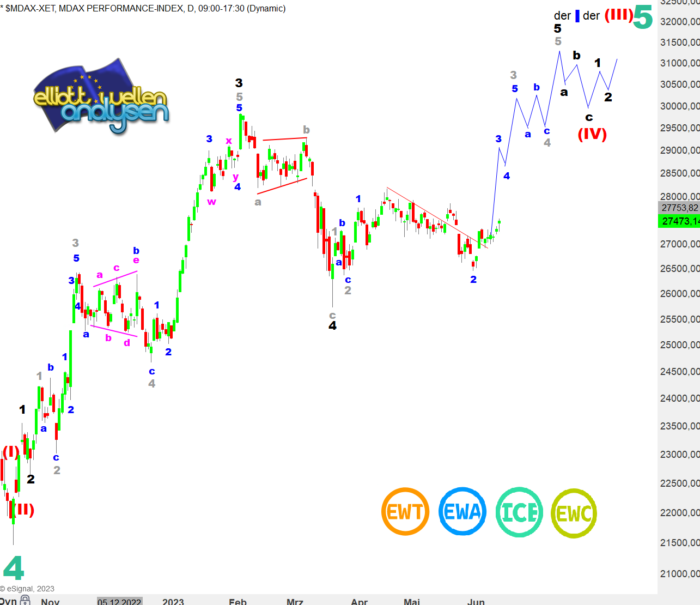Viewport: 700px width, 605px height.
Task: Click the yellow-green EWC circle logo
Action: [574, 513]
